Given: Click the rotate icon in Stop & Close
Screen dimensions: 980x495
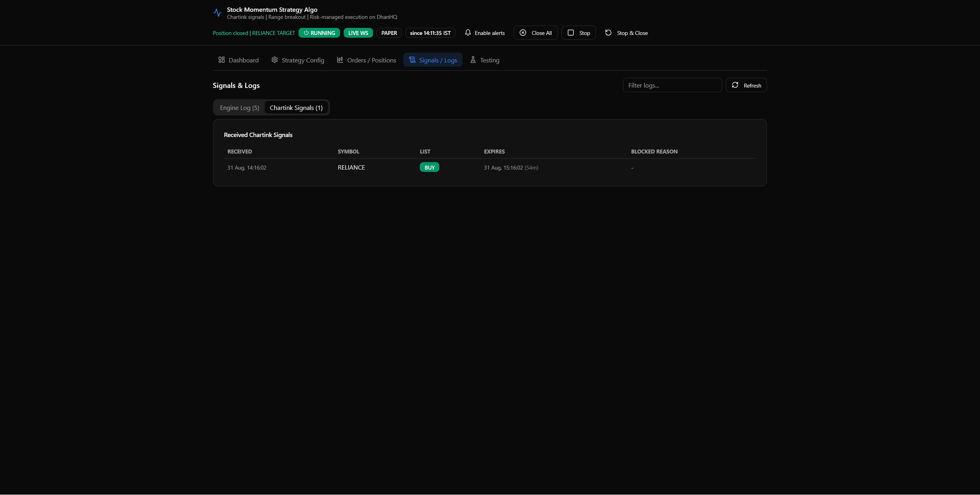Looking at the screenshot, I should [608, 33].
